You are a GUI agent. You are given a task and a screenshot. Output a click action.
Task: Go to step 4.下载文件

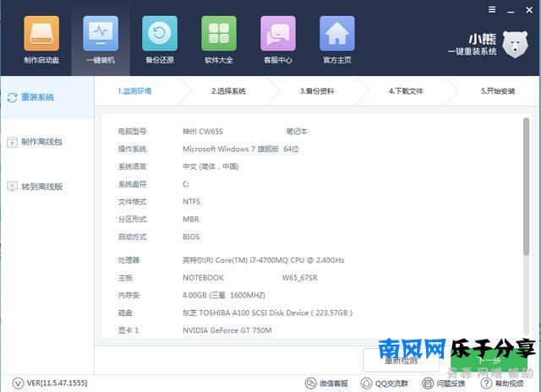pos(406,91)
